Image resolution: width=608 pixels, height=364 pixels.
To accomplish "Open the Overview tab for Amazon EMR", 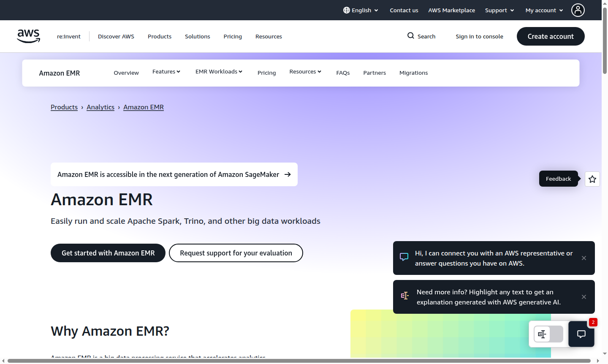I will tap(126, 73).
